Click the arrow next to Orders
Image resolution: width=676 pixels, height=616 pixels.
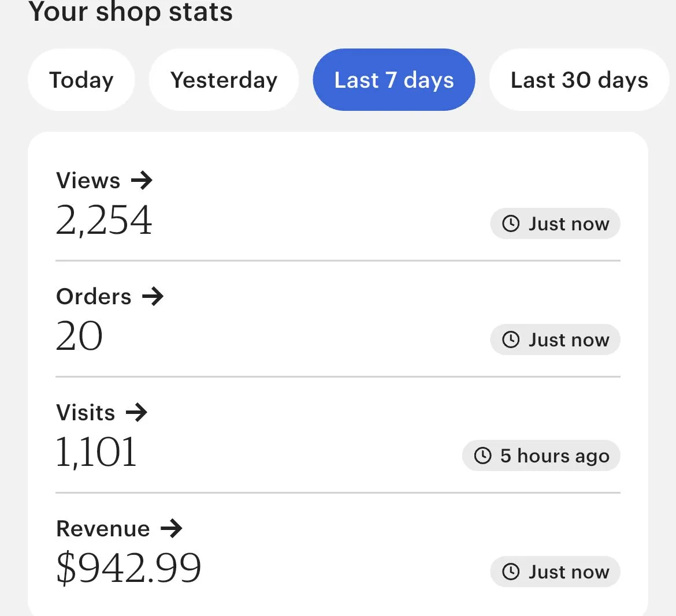(153, 297)
